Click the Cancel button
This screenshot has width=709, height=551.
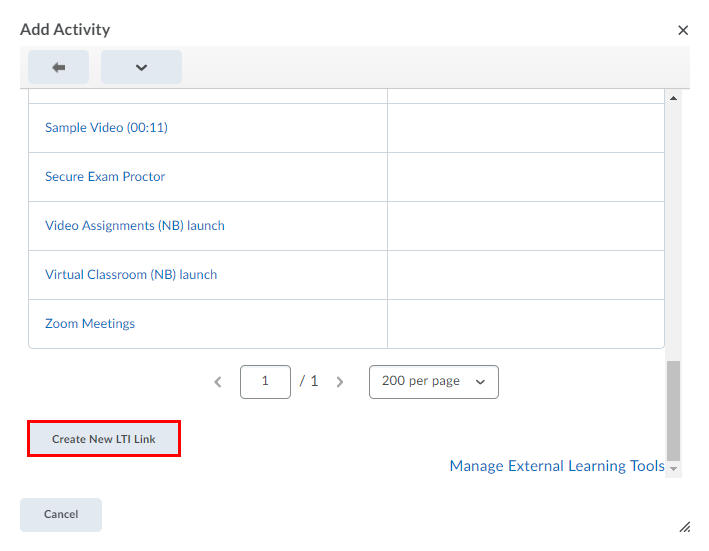[x=61, y=515]
